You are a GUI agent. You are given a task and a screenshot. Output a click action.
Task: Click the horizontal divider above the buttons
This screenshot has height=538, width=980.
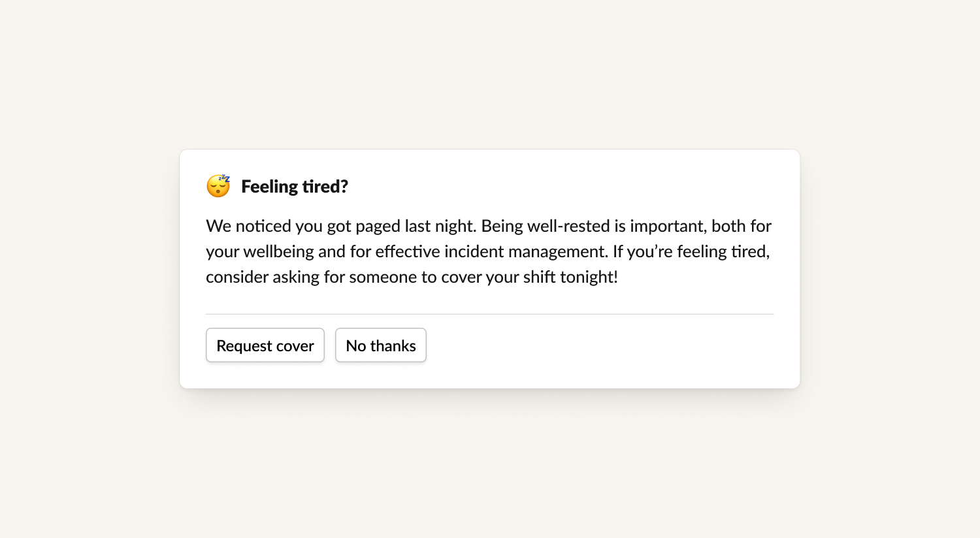(490, 314)
